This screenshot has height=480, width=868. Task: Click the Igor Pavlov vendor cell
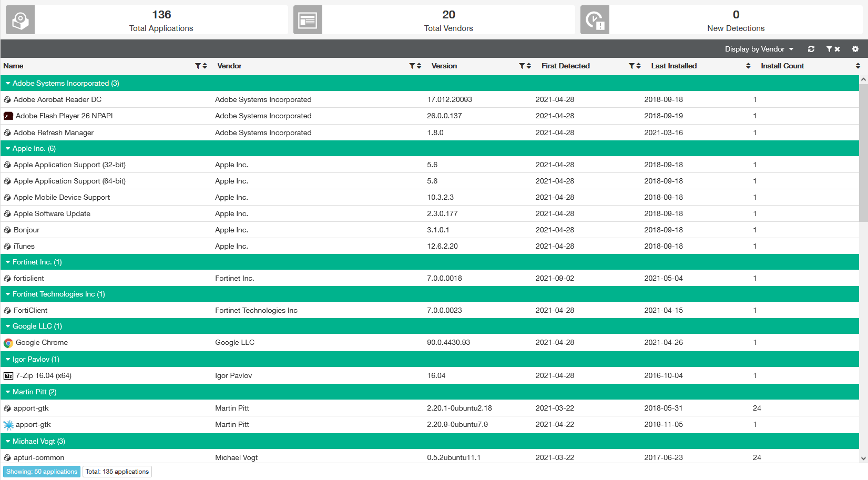[233, 375]
